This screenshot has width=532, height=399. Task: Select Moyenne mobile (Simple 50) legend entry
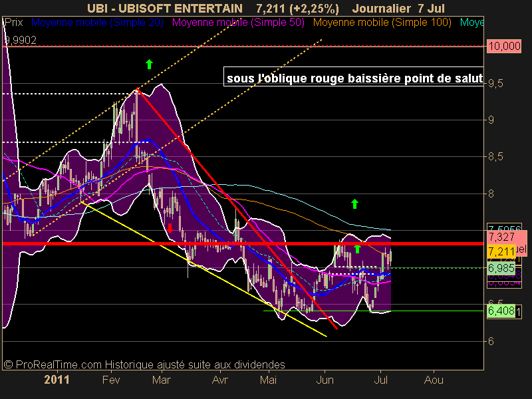[238, 23]
